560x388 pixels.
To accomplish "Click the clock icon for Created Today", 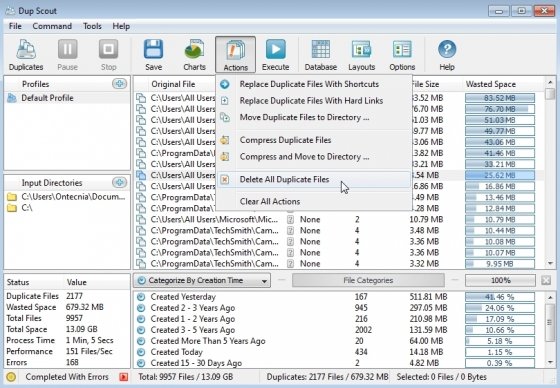I will [x=141, y=352].
